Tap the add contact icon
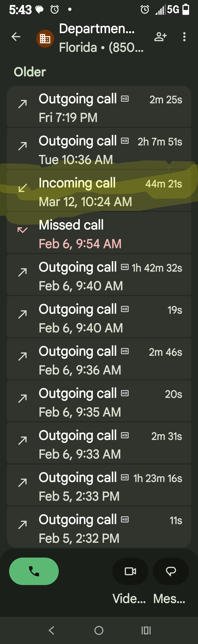This screenshot has width=198, height=644. (160, 37)
